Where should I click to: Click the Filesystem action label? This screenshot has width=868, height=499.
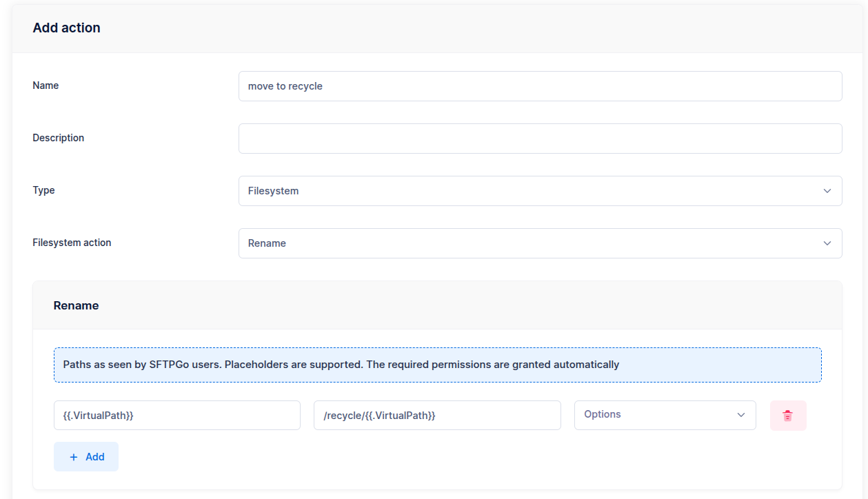pyautogui.click(x=72, y=243)
